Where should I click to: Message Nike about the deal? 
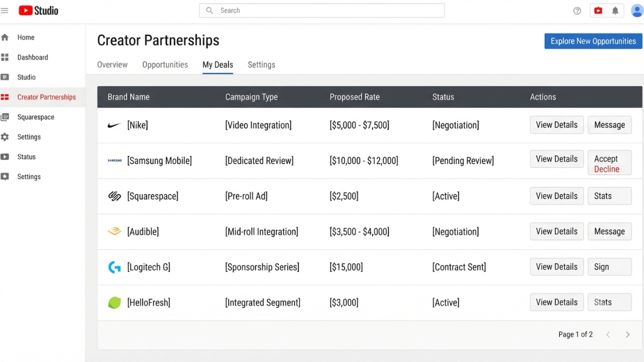tap(610, 125)
